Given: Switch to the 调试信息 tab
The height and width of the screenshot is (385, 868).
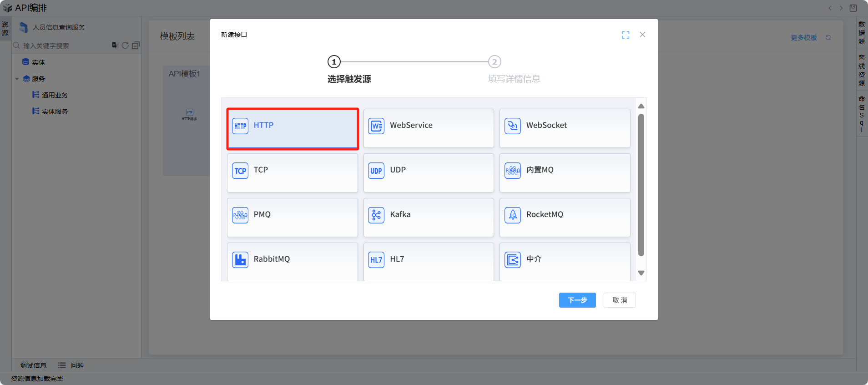Looking at the screenshot, I should (33, 365).
